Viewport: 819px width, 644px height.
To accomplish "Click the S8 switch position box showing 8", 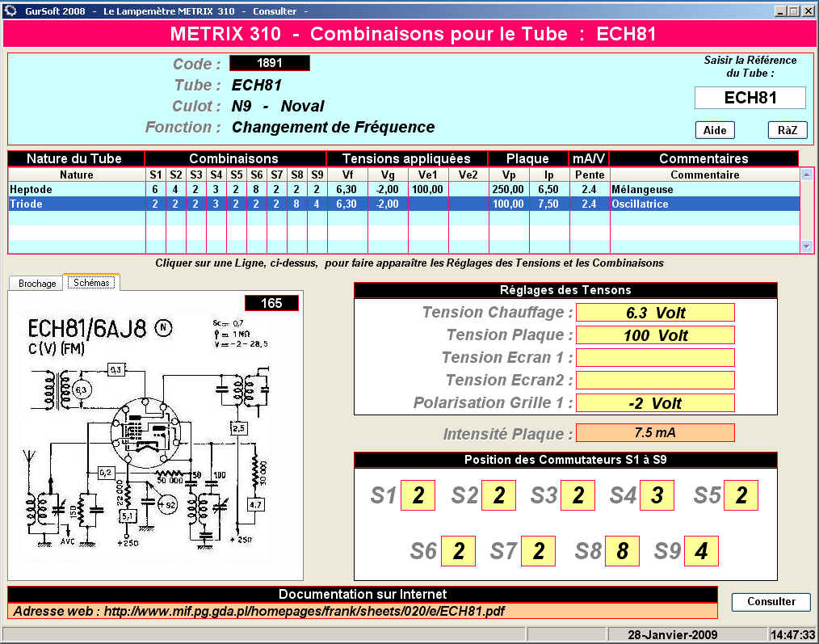I will click(x=622, y=551).
